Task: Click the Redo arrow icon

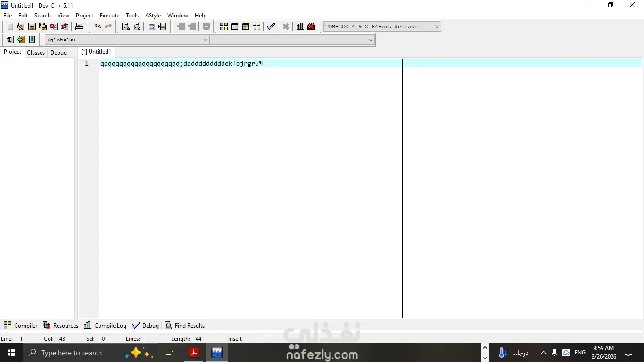Action: 108,26
